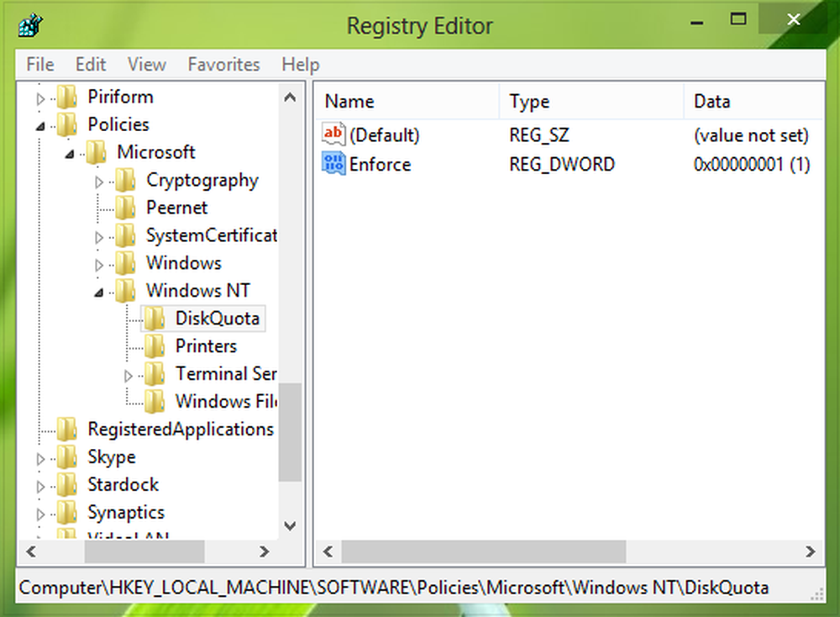Screen dimensions: 840x617
Task: Select the Printers key label
Action: pos(207,346)
